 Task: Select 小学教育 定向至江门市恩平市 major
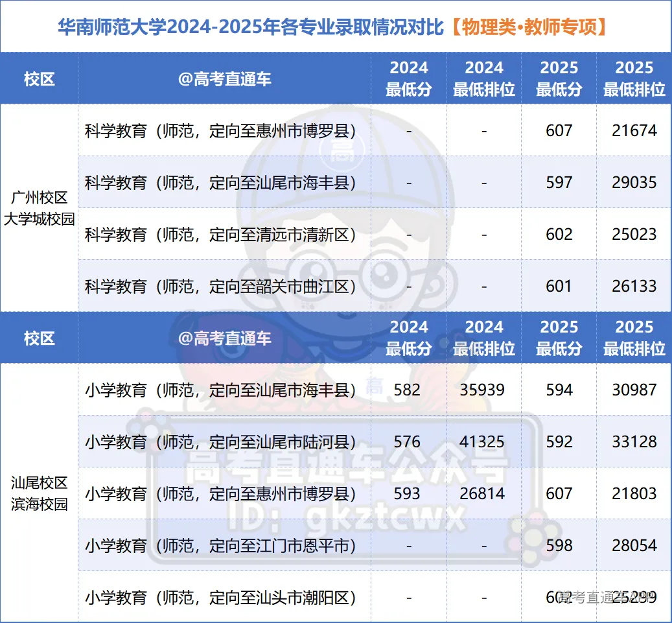pos(221,545)
